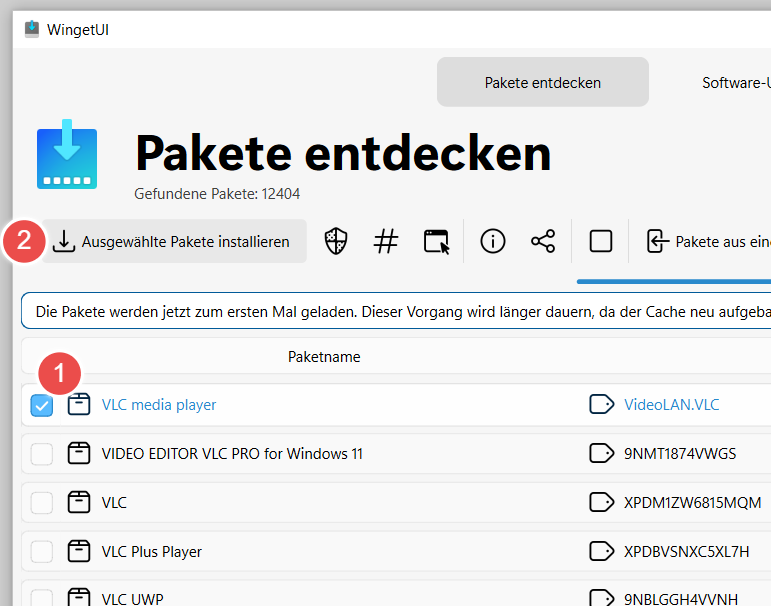The image size is (771, 606).
Task: Switch to Software-Updates tab
Action: point(736,83)
